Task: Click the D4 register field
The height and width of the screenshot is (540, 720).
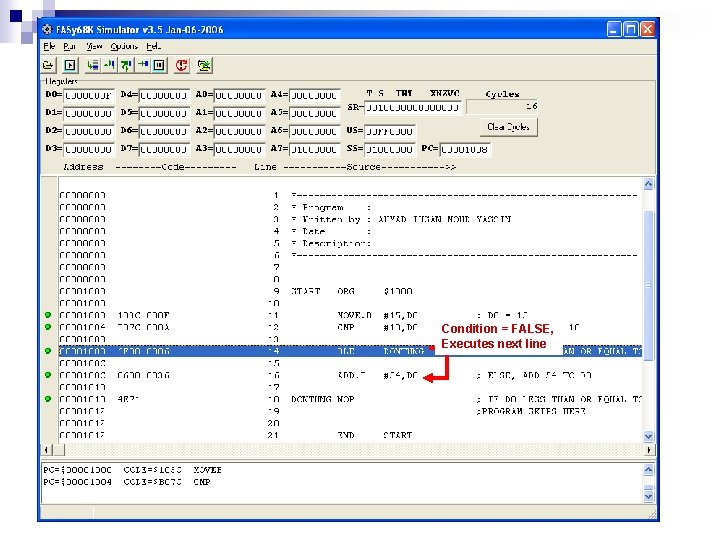Action: (164, 96)
